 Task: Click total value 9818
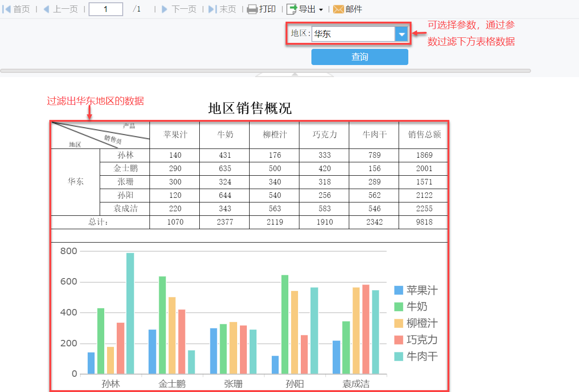click(x=424, y=222)
